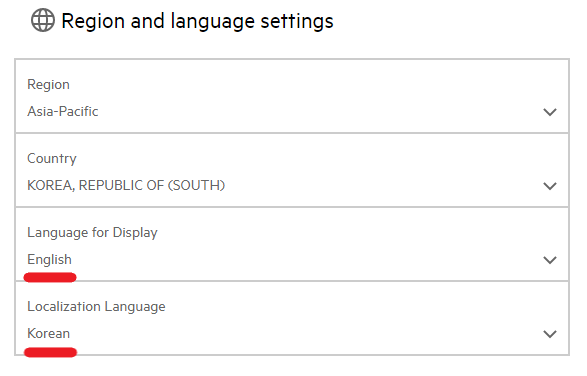587x376 pixels.
Task: Click the red underline beneath Korean
Action: coord(50,352)
